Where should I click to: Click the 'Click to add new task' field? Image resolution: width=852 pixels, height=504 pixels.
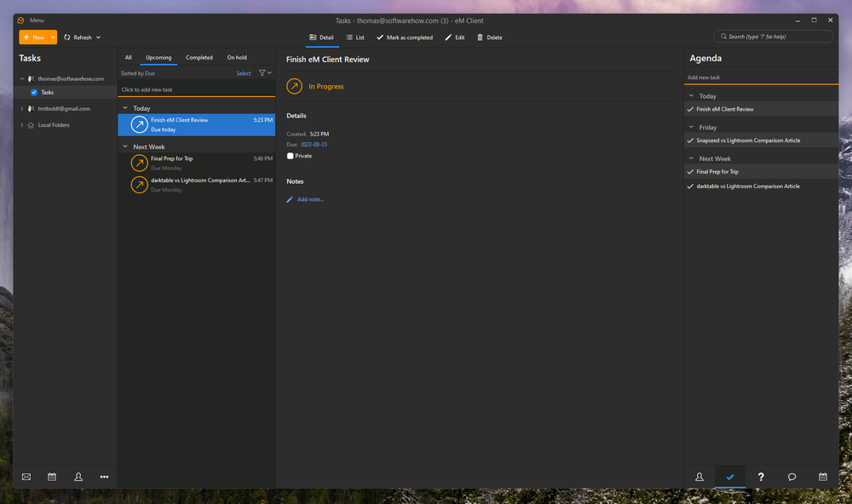(197, 89)
